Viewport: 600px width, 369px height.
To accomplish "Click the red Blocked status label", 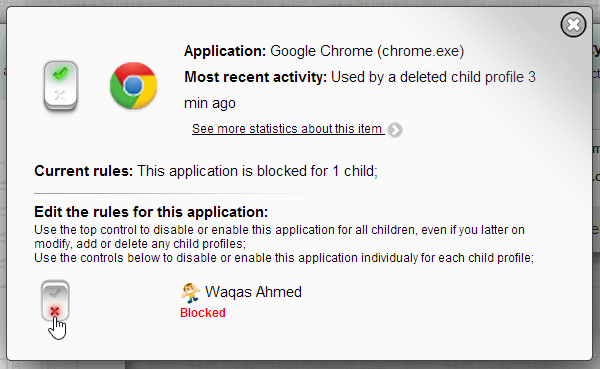I will (x=203, y=313).
